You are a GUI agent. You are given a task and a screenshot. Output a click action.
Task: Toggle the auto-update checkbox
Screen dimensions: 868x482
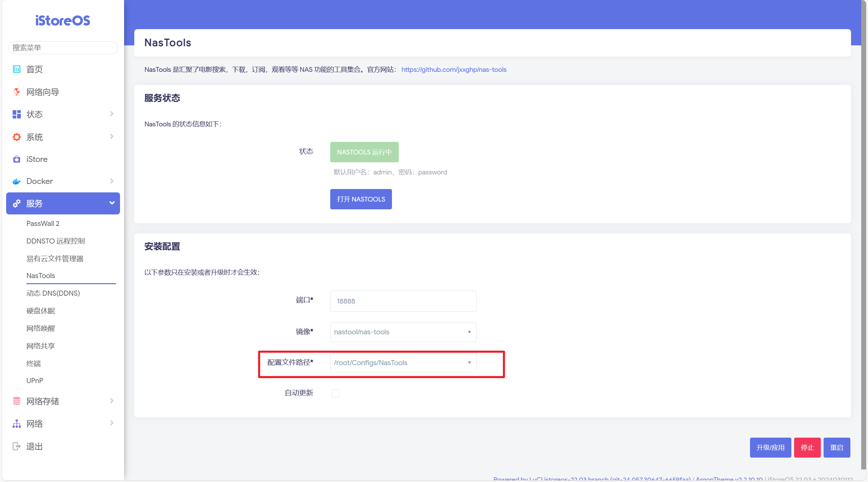point(335,393)
